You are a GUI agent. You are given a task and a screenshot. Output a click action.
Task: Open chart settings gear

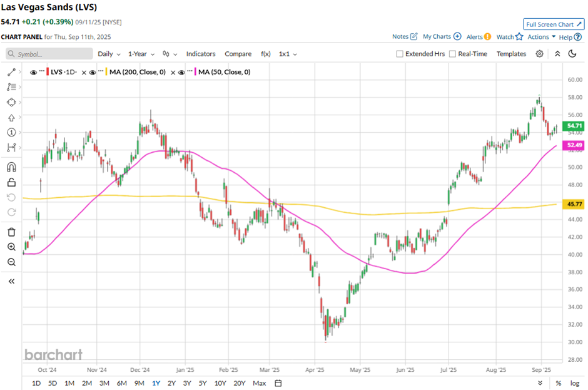(x=539, y=54)
